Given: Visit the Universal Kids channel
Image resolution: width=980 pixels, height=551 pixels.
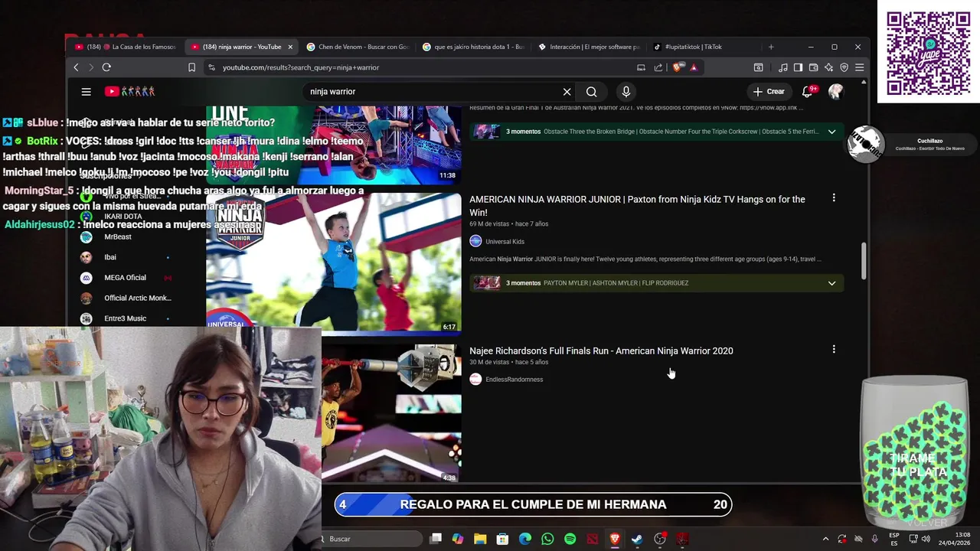Looking at the screenshot, I should coord(505,242).
